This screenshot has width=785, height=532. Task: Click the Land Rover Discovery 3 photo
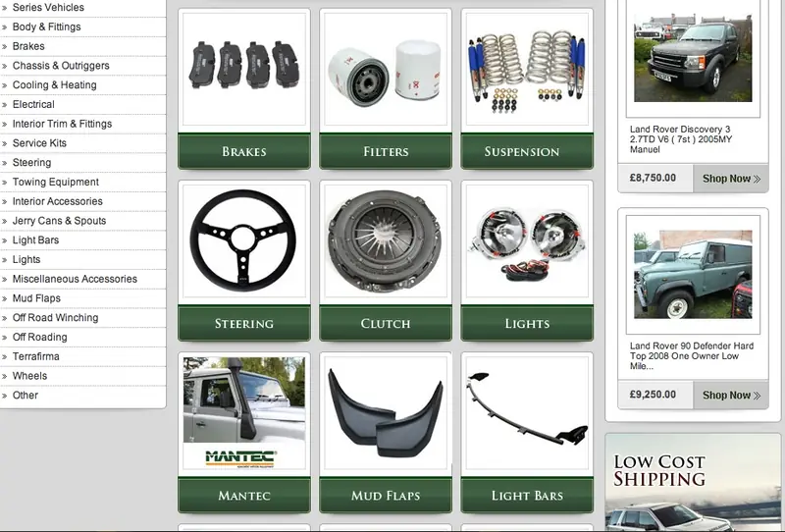(693, 57)
